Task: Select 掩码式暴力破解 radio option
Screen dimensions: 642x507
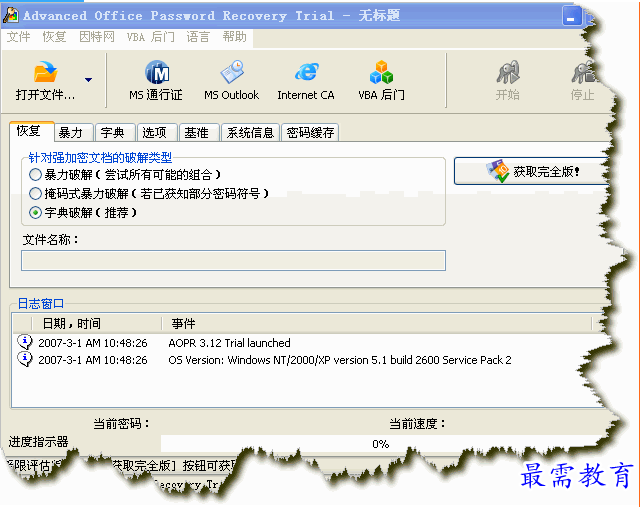Action: point(35,193)
